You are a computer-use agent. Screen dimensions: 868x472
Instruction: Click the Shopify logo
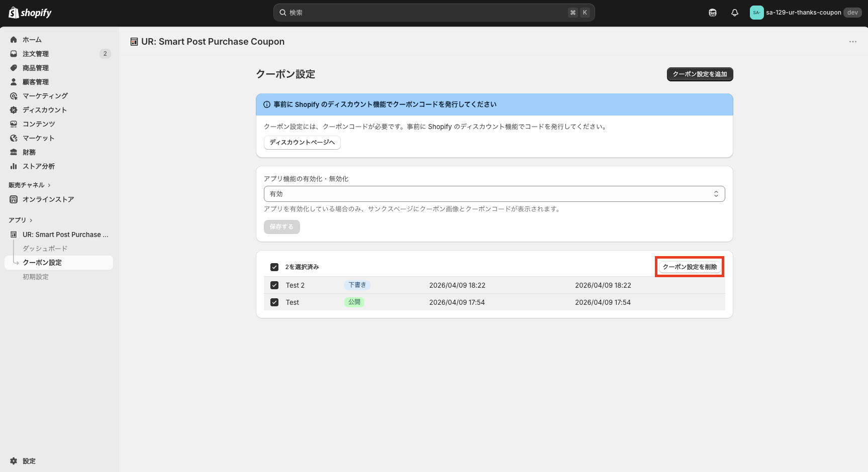tap(30, 13)
